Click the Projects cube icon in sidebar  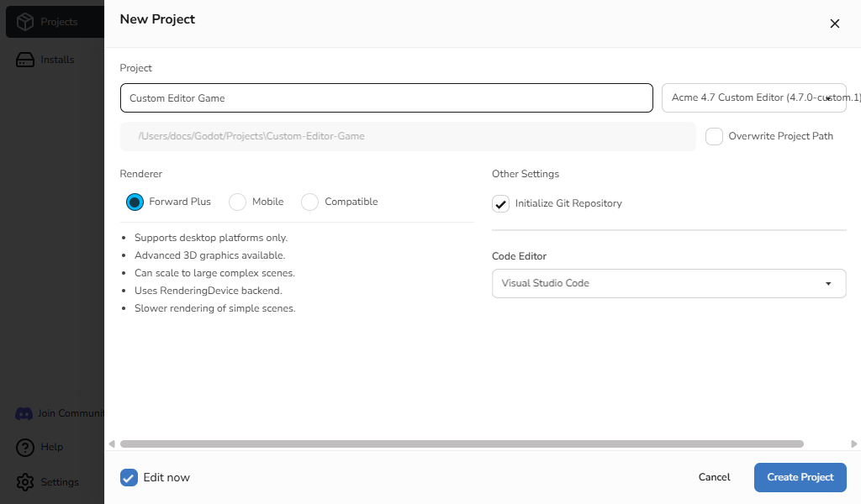pos(24,22)
